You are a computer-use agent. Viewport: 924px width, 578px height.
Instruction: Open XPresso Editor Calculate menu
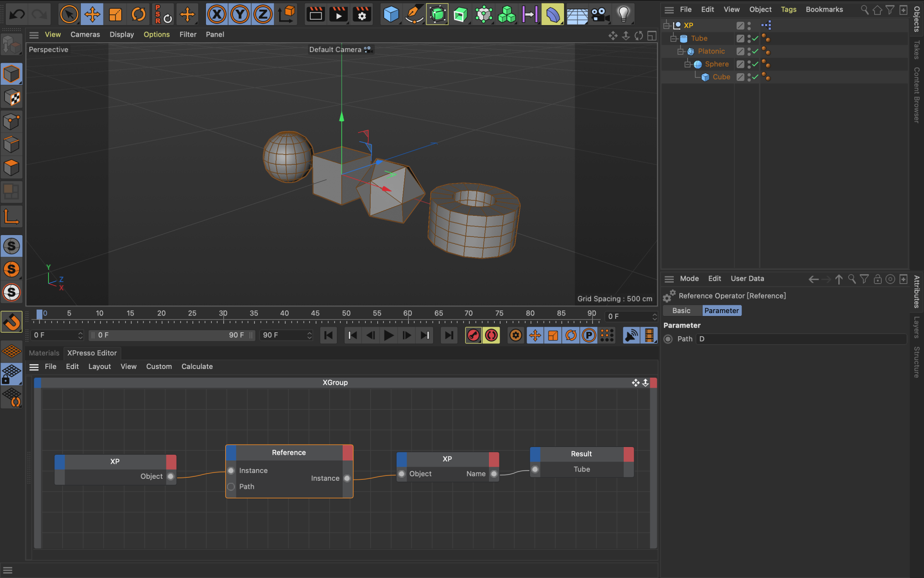point(197,367)
